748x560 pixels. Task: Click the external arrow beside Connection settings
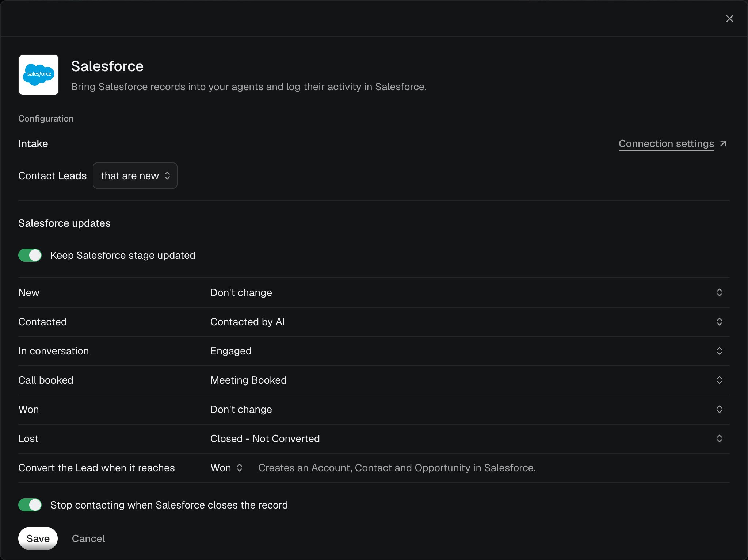pyautogui.click(x=723, y=143)
